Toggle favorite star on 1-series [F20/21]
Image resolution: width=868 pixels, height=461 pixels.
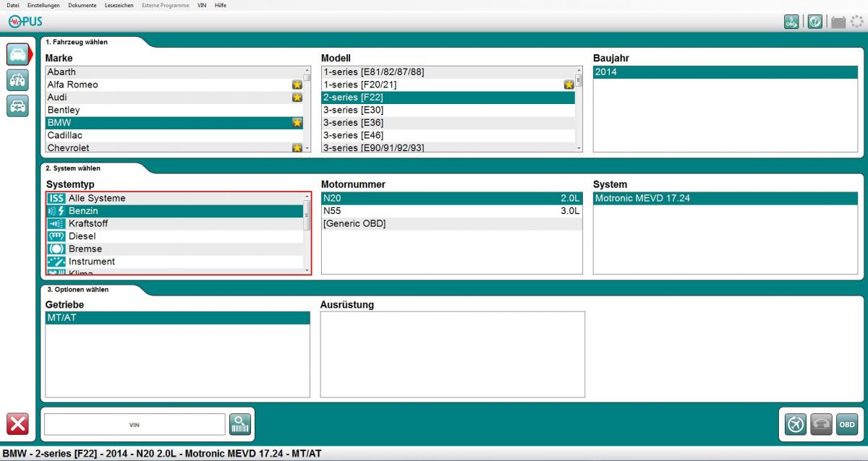(569, 85)
